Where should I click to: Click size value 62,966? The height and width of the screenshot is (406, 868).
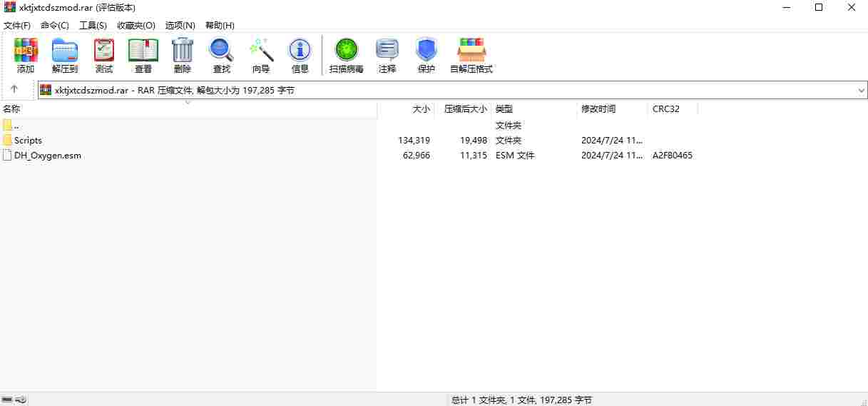click(417, 155)
